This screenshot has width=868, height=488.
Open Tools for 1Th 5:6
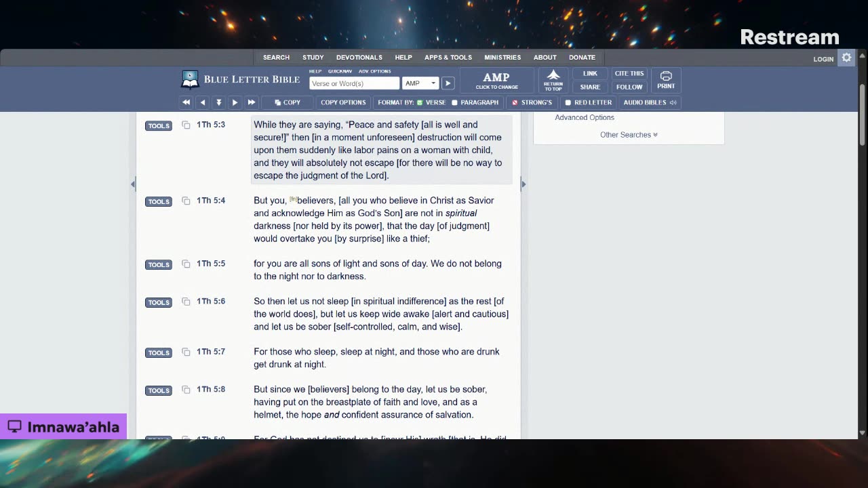point(159,302)
